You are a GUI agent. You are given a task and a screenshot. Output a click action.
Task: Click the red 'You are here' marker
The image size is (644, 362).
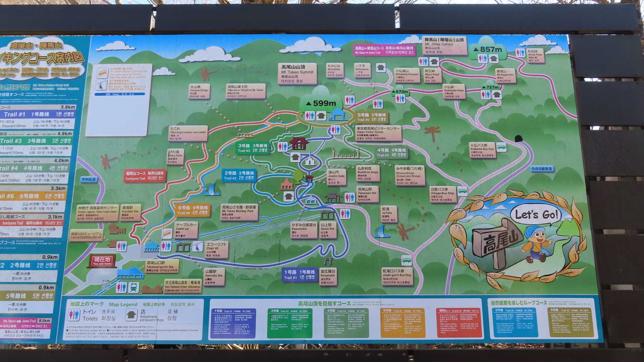(x=102, y=261)
